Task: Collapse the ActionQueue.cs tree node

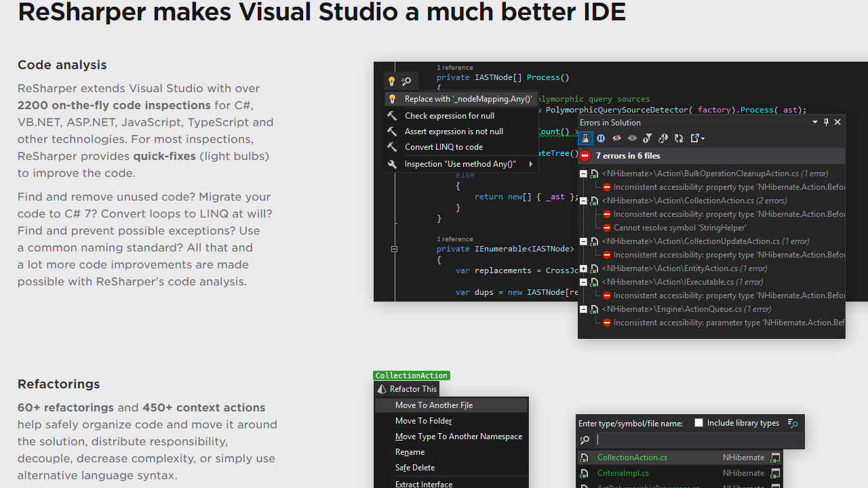Action: [x=583, y=309]
